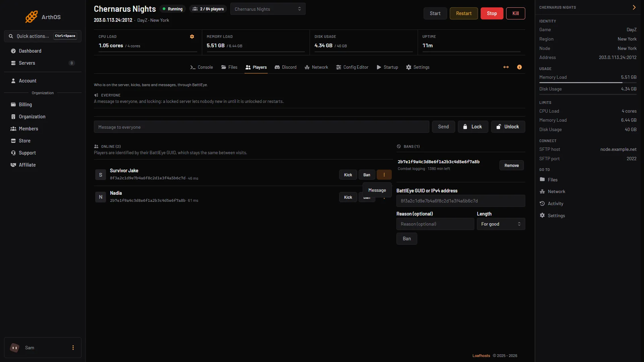Open the Startup tab
Screen dimensions: 644x362
click(387, 67)
